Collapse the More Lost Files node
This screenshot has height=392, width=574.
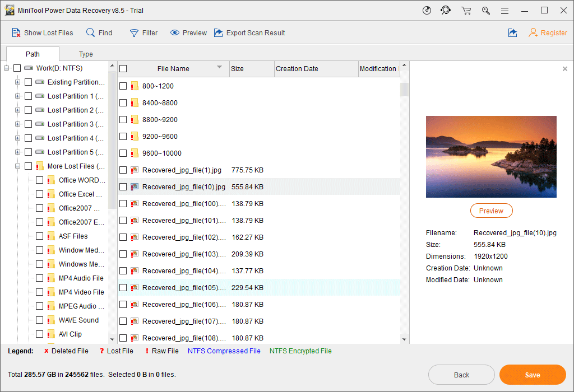tap(17, 166)
